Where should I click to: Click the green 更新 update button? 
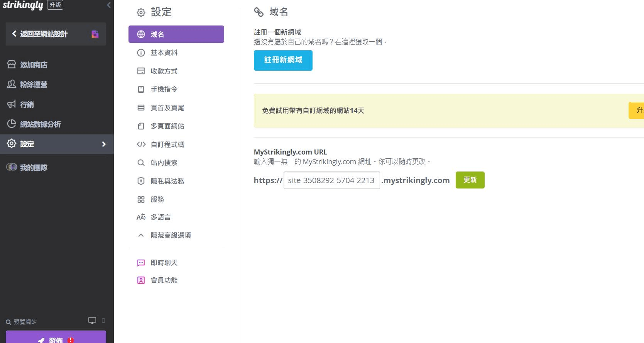coord(470,180)
